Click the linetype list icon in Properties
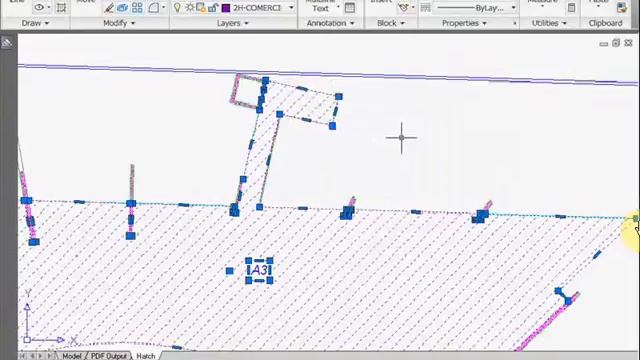 pos(426,8)
